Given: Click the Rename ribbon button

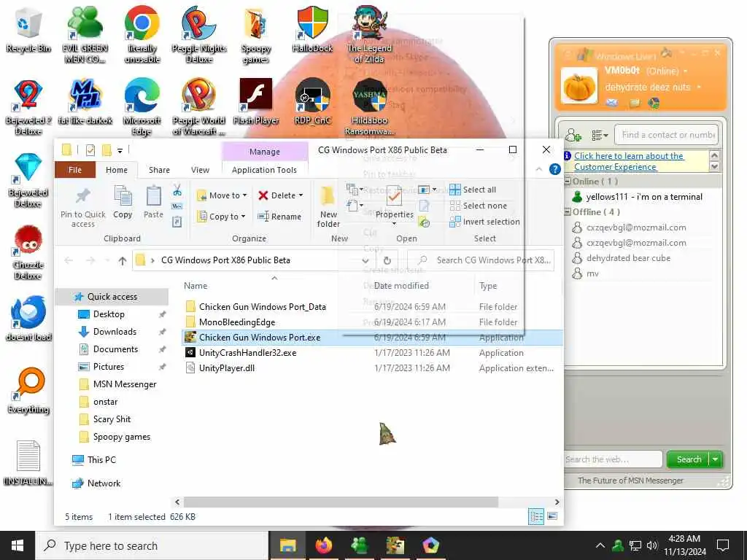Looking at the screenshot, I should pos(279,216).
